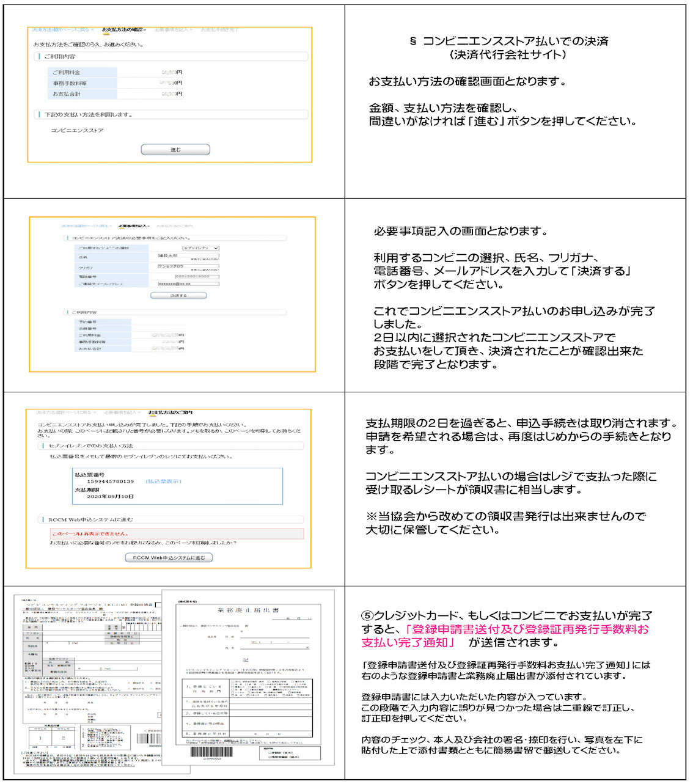The height and width of the screenshot is (784, 693).
Task: Click the slip number 1599445700139
Action: pos(111,482)
